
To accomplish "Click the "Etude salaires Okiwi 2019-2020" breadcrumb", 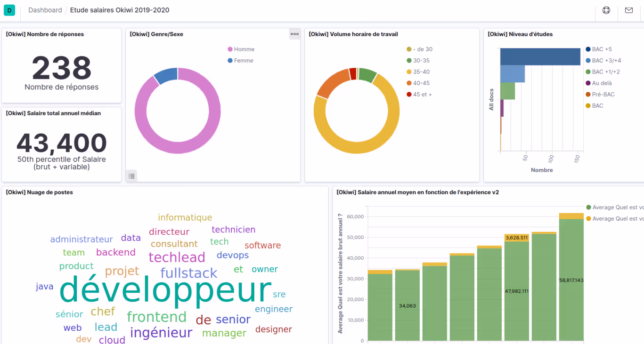I will pyautogui.click(x=120, y=10).
